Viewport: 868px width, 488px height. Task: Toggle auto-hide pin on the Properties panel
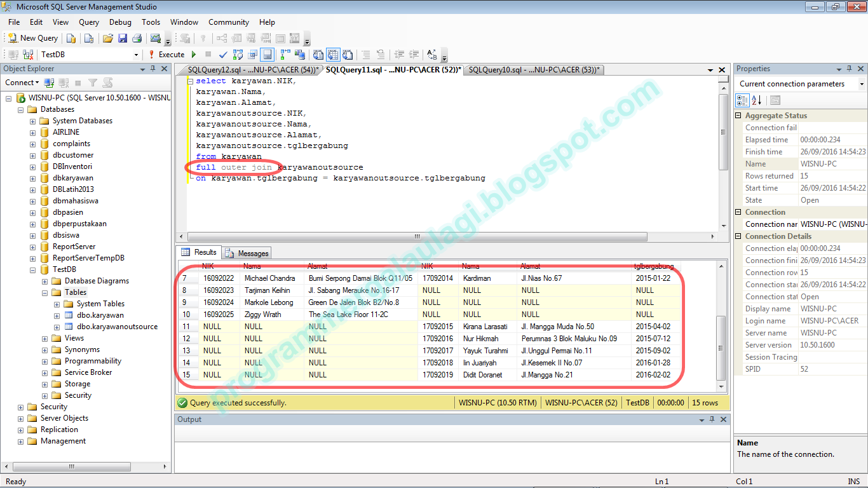tap(850, 68)
